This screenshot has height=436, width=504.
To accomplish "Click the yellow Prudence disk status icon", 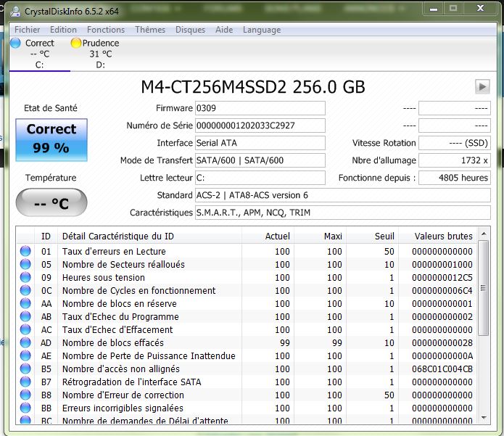I will click(76, 43).
